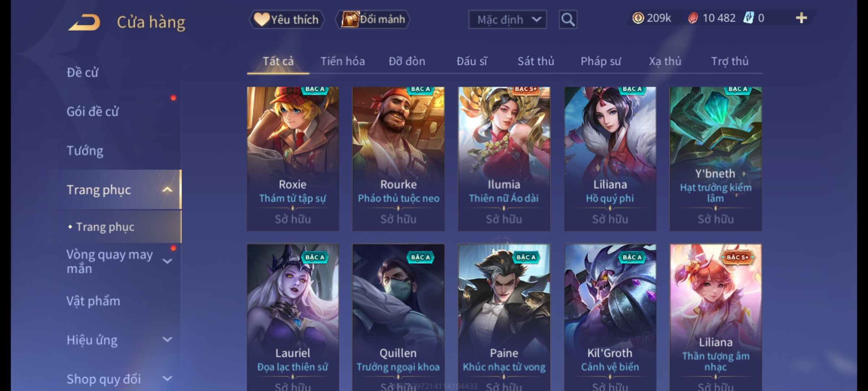Switch to the Tiến hóa tab
This screenshot has height=391, width=868.
pyautogui.click(x=342, y=61)
